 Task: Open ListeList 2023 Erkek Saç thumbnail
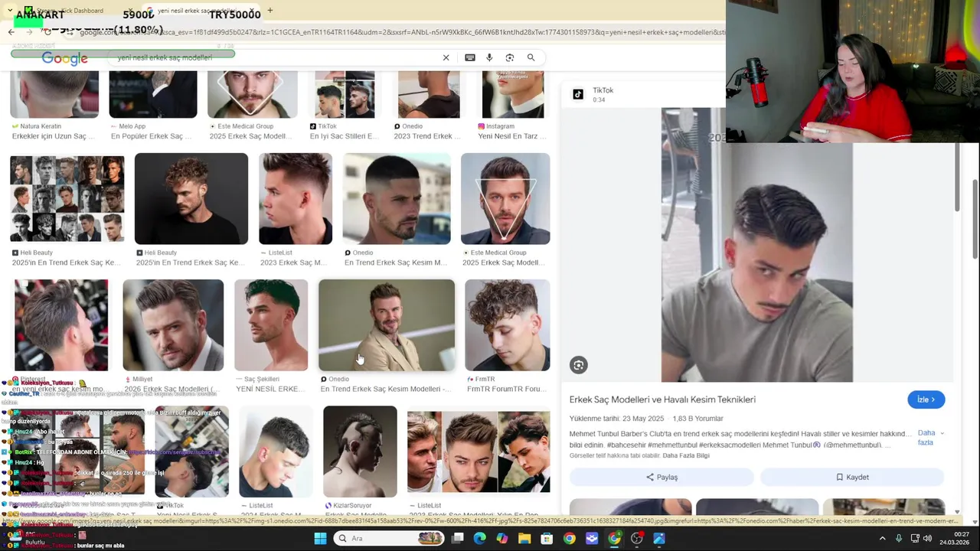[x=296, y=199]
